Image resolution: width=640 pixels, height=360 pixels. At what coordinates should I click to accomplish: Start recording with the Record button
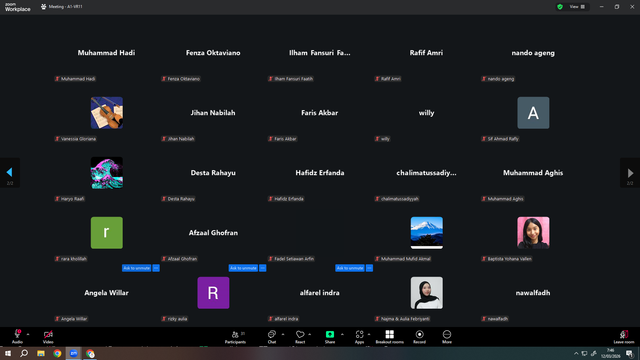point(419,336)
